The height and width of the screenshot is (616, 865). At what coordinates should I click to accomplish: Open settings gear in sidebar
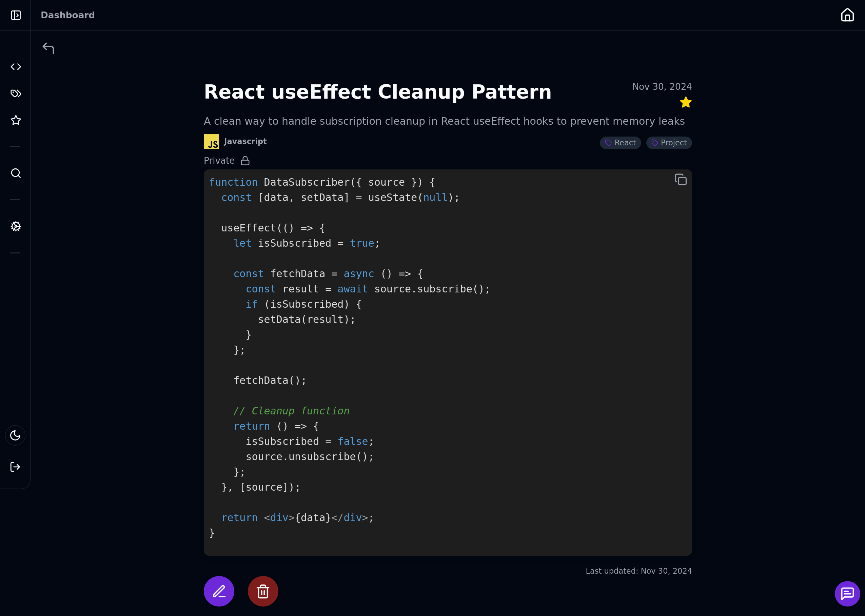[x=16, y=226]
